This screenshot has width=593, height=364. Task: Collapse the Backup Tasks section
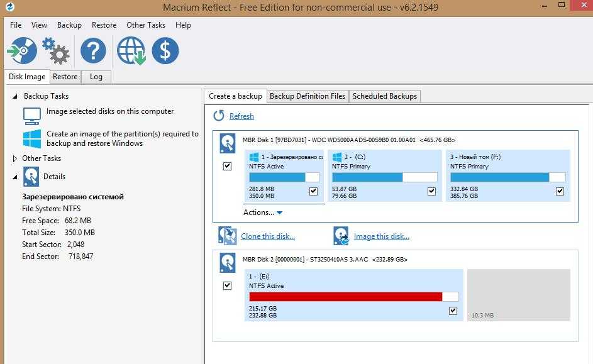point(16,96)
